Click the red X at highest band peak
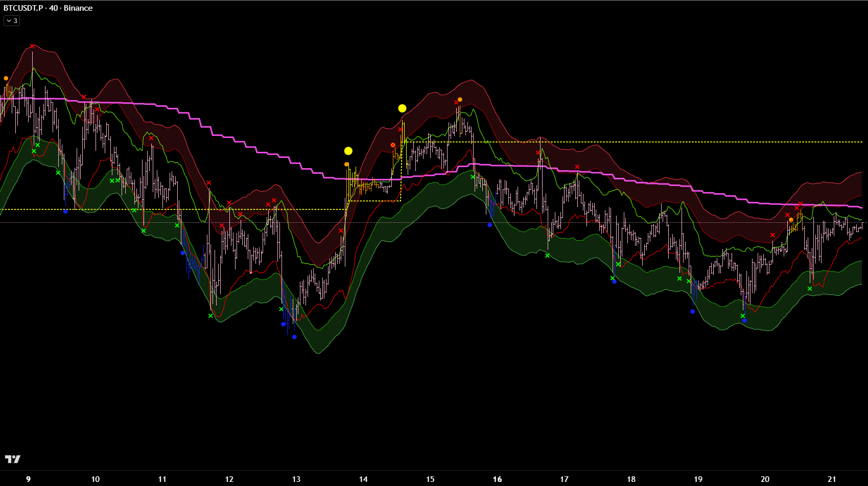 click(32, 46)
